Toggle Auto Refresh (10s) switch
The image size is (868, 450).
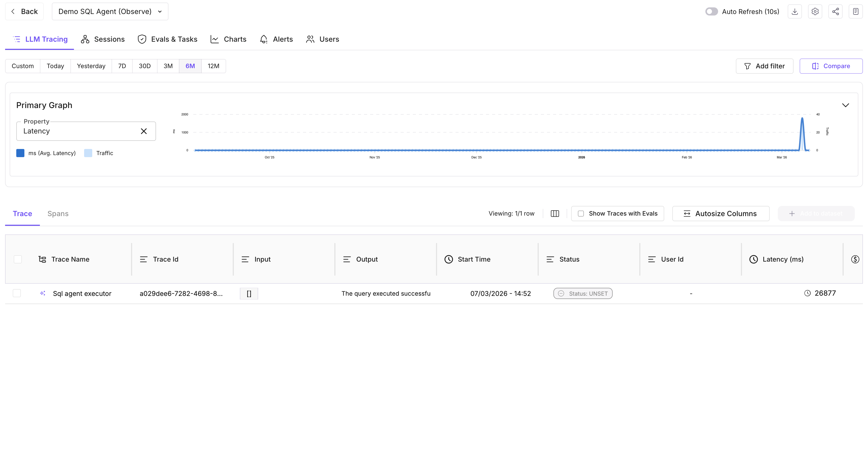(x=711, y=11)
